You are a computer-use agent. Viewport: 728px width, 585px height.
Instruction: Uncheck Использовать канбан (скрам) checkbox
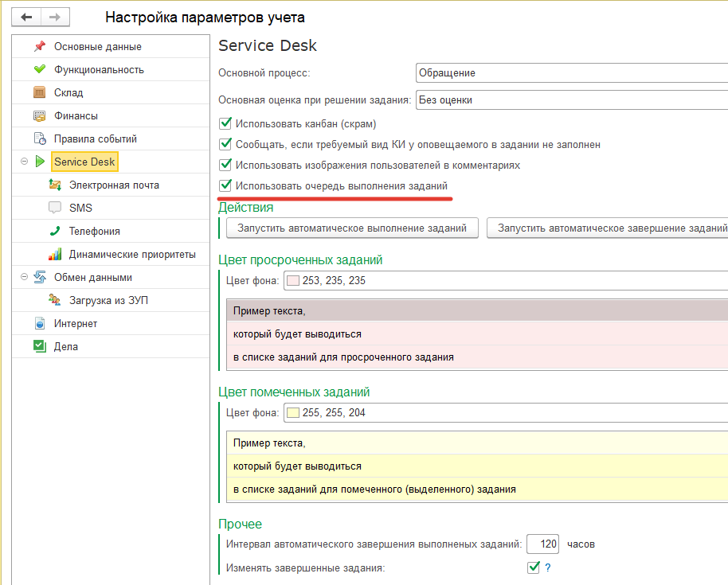225,124
